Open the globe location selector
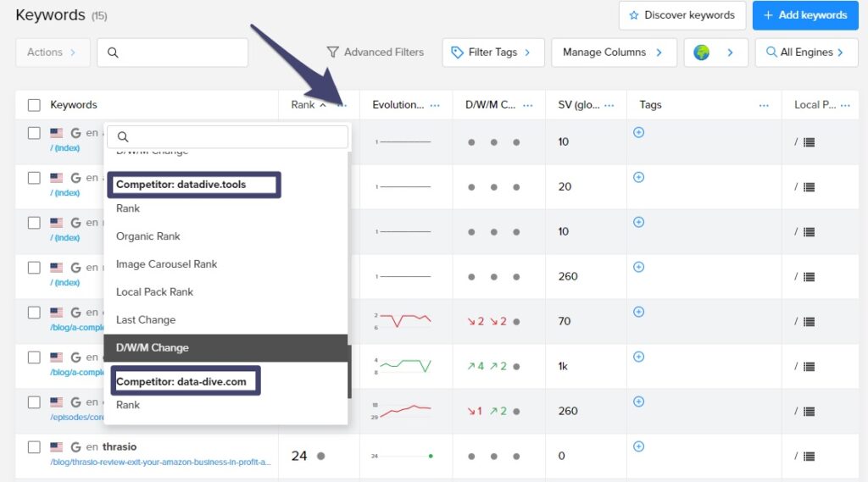868x482 pixels. [x=715, y=52]
